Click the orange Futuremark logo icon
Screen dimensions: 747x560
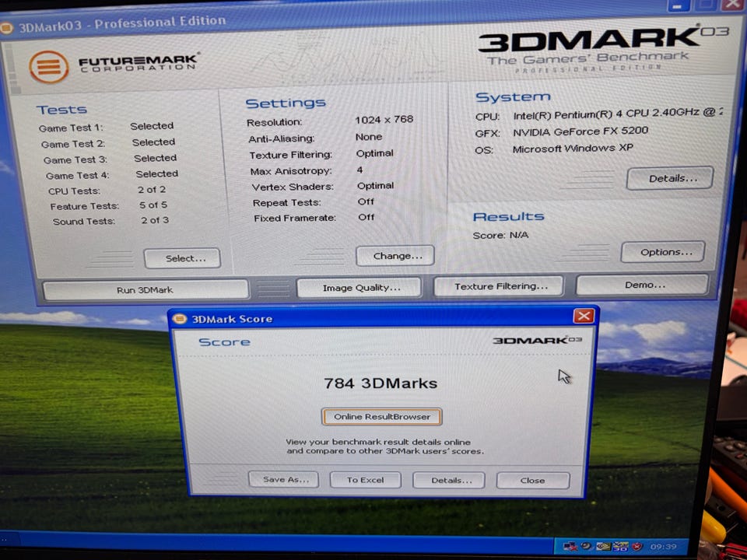click(49, 67)
